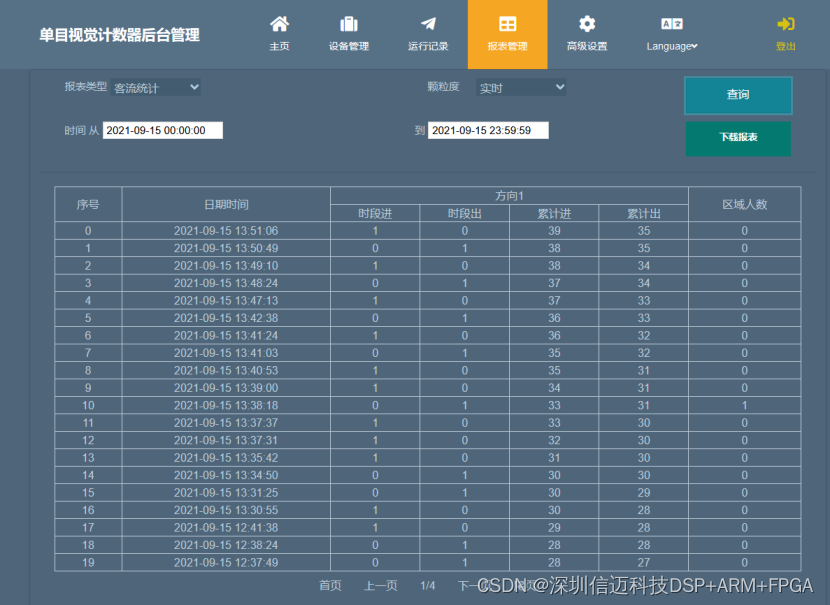Open 设备管理 briefcase icon
The height and width of the screenshot is (605, 830).
pos(348,24)
